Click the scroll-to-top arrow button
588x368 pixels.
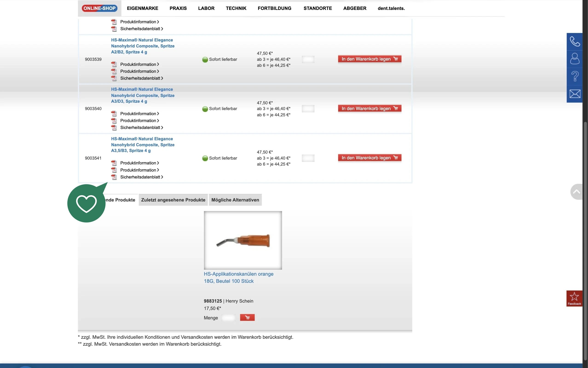[576, 192]
